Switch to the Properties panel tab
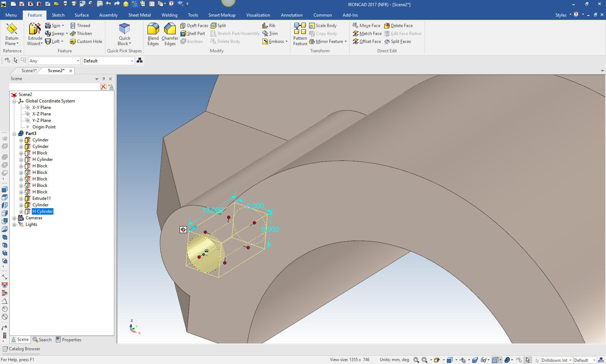Screen dimensions: 606x364 tap(69, 340)
